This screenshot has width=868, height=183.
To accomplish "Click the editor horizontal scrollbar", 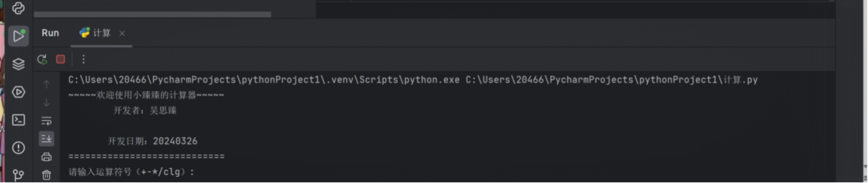I will pos(152,14).
